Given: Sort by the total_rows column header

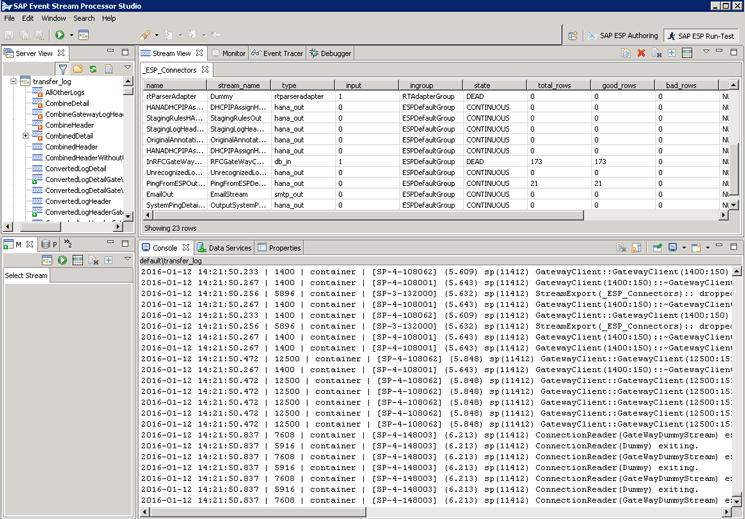Looking at the screenshot, I should click(x=555, y=86).
